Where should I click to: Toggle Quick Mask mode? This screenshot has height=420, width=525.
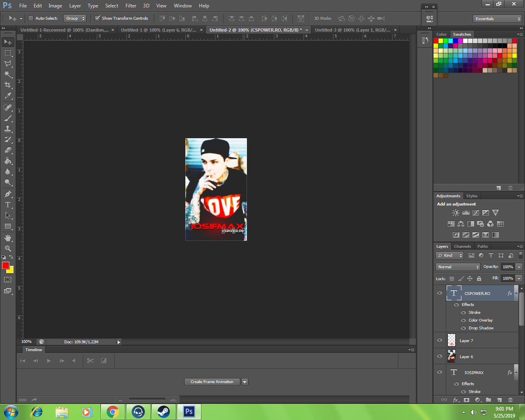tap(8, 280)
